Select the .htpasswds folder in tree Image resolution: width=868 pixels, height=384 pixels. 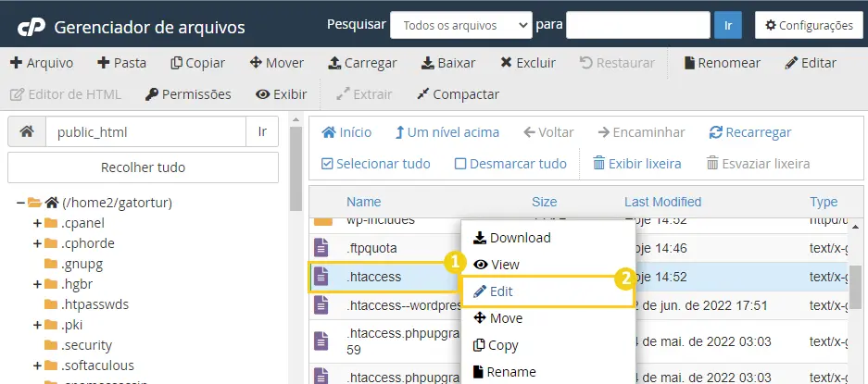click(x=94, y=304)
